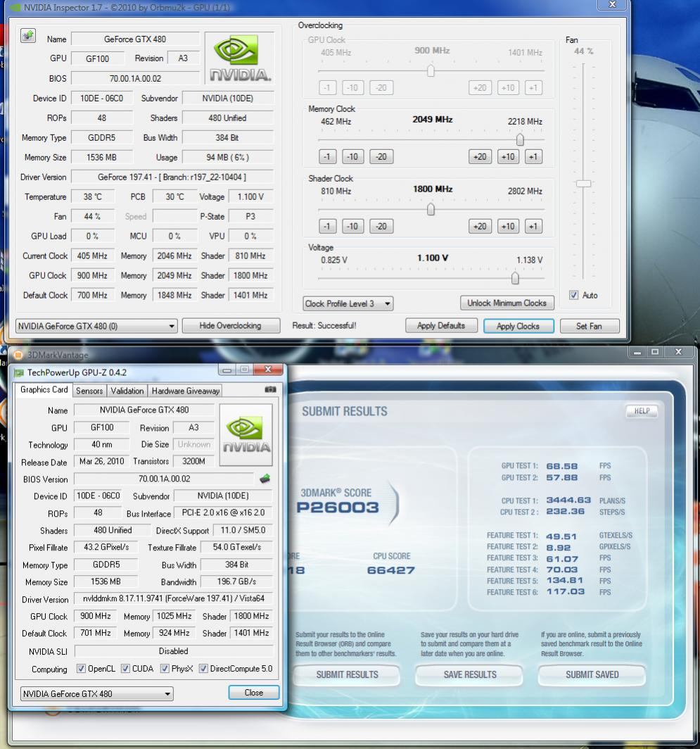
Task: Click the Fan speed vertical slider handle
Action: tap(583, 184)
